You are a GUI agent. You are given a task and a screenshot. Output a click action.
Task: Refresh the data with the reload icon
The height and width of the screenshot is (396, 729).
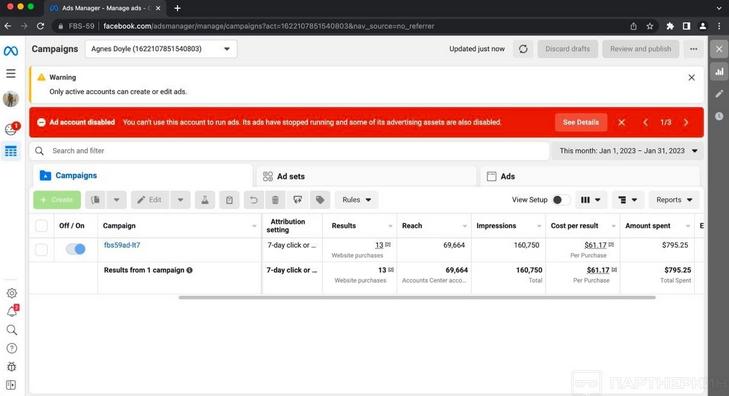pos(523,49)
